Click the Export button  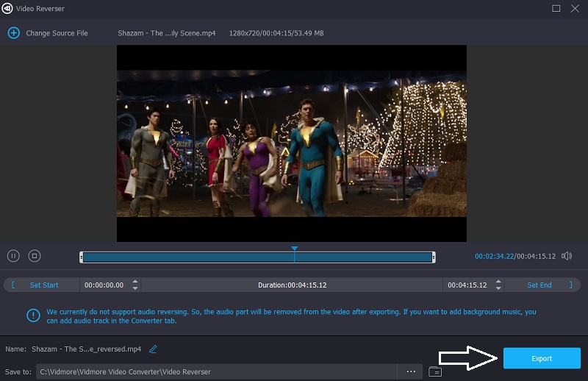[x=541, y=358]
